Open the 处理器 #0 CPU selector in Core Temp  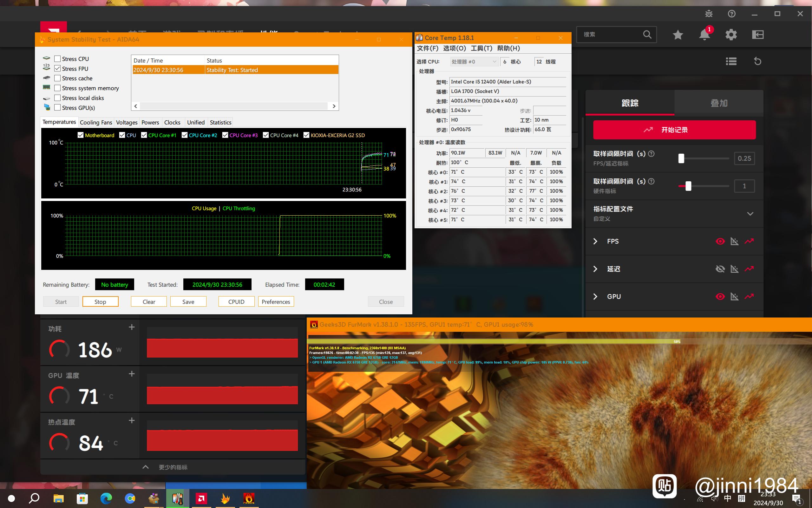474,62
